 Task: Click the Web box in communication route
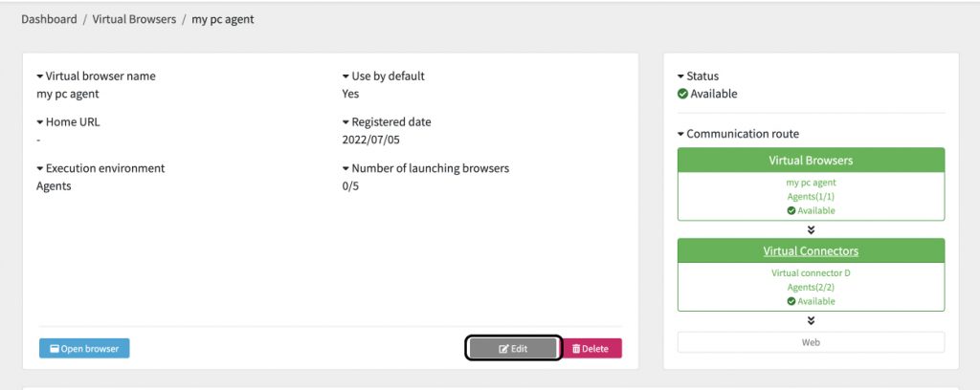(x=812, y=342)
